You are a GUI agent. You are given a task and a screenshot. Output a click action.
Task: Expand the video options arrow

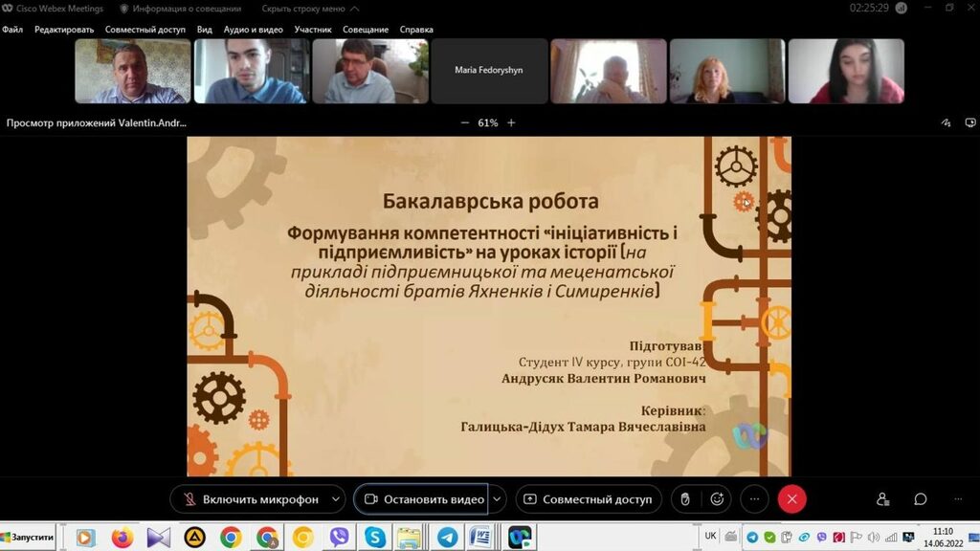[497, 499]
